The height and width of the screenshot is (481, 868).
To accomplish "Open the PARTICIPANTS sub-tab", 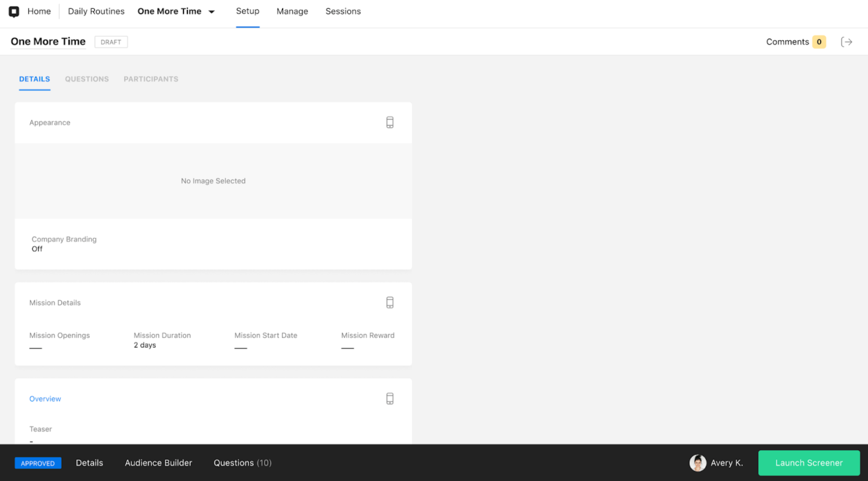I will coord(151,79).
